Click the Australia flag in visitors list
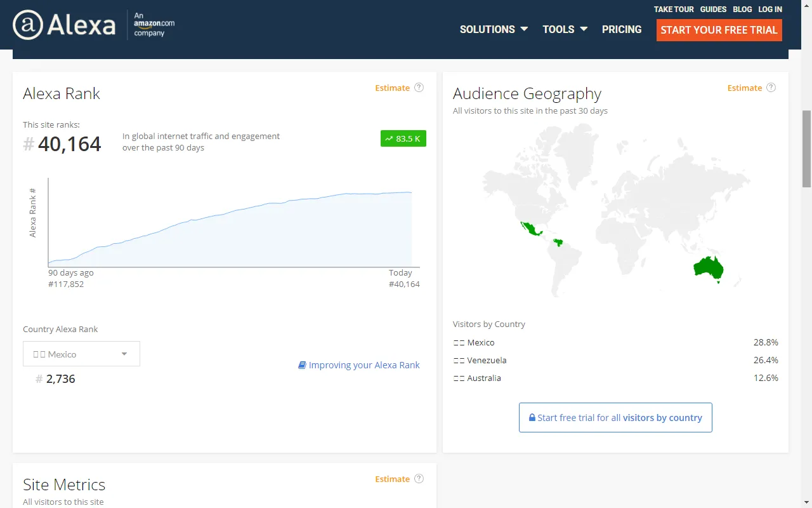Viewport: 812px width, 508px height. [459, 378]
